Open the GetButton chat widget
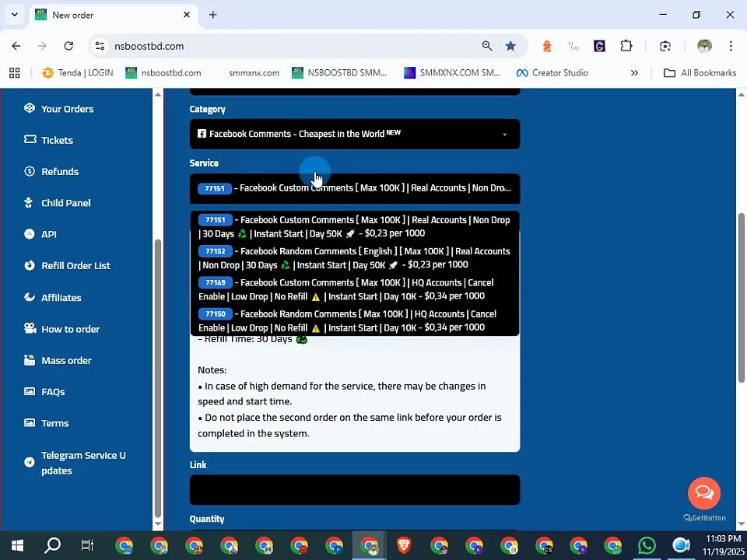Image resolution: width=747 pixels, height=560 pixels. [703, 493]
